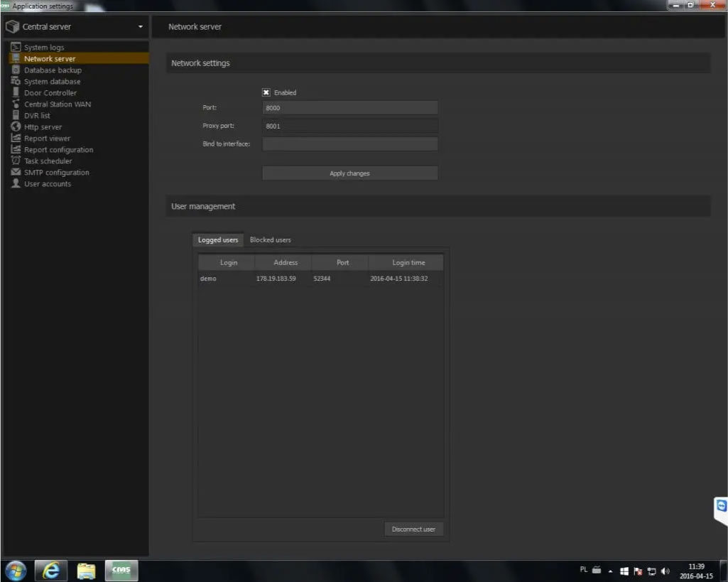This screenshot has width=728, height=582.
Task: Switch to the Blocked users tab
Action: 270,240
